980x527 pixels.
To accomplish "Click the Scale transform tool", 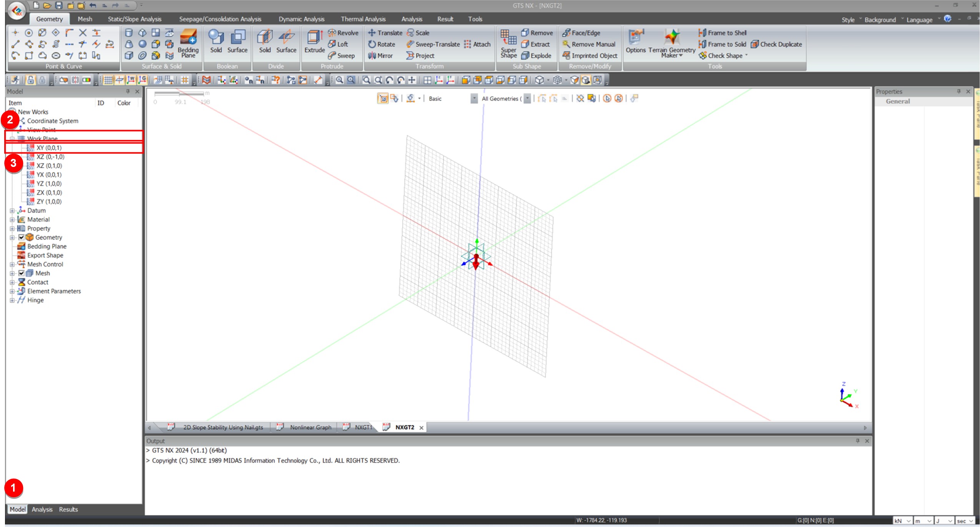I will coord(418,33).
